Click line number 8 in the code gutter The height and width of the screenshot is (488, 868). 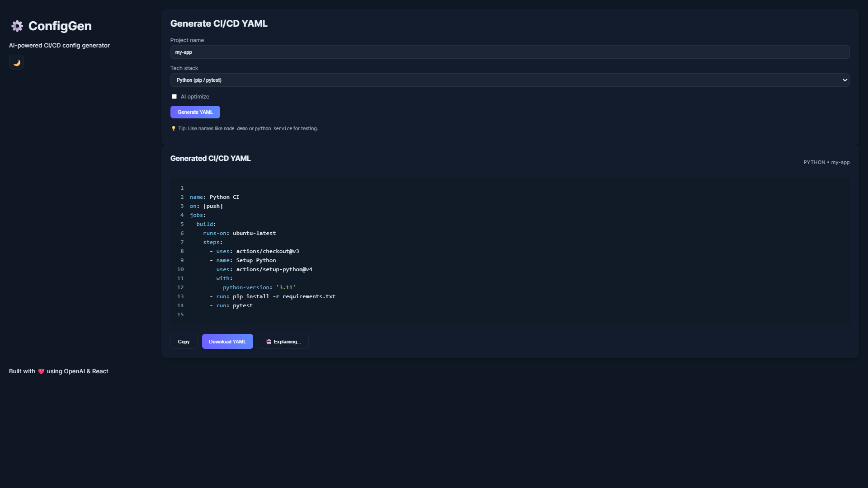[182, 252]
